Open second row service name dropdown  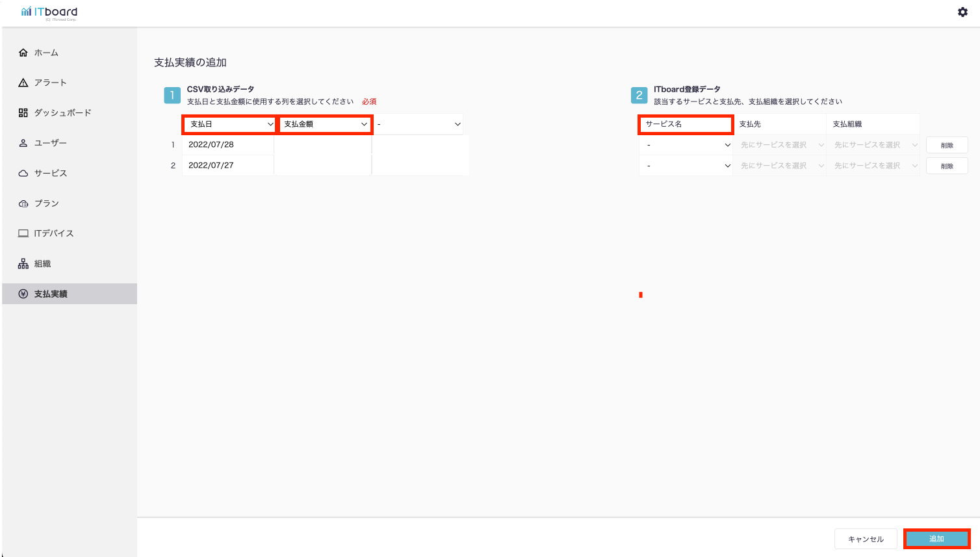tap(686, 166)
